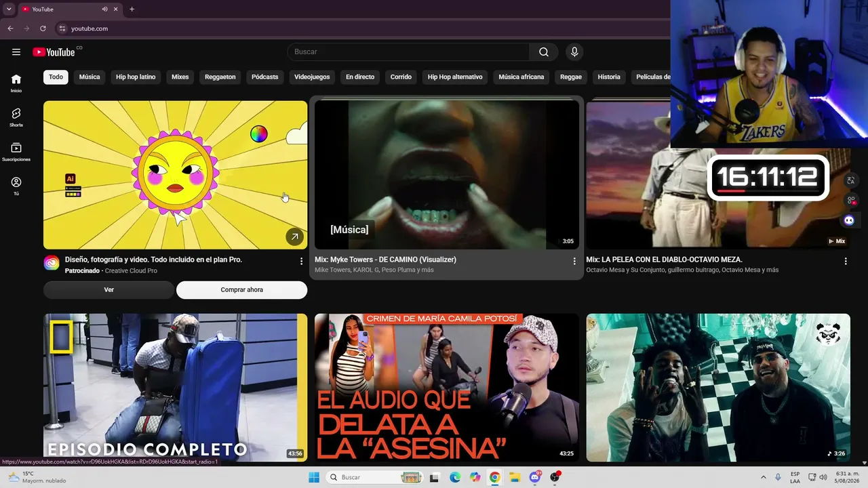Open the Tú section in the sidebar
The image size is (868, 488).
click(x=16, y=187)
